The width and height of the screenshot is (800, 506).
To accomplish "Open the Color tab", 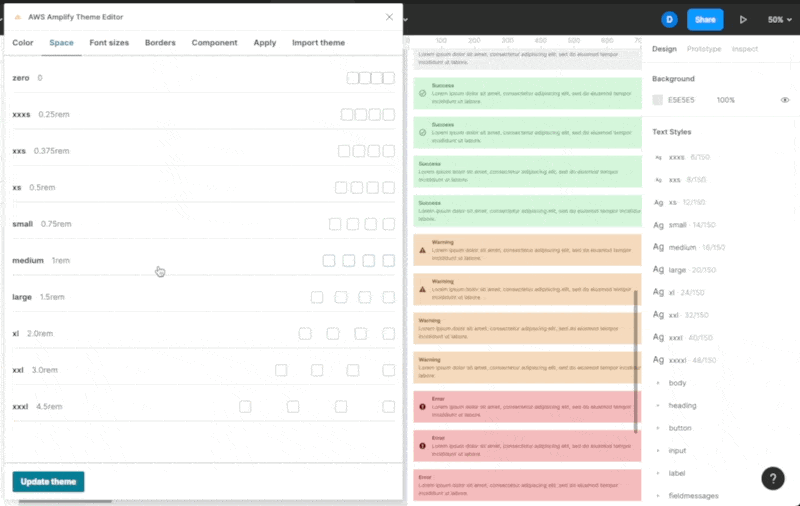I will [x=23, y=43].
